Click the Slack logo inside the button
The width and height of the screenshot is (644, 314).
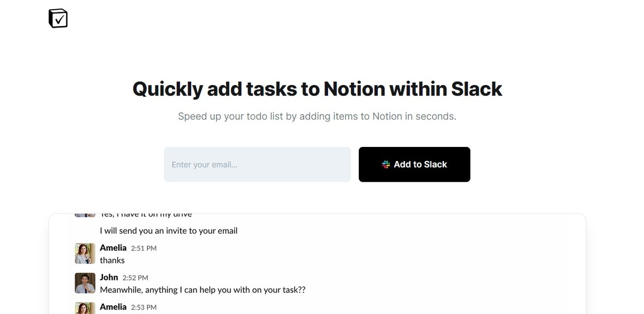click(x=386, y=165)
